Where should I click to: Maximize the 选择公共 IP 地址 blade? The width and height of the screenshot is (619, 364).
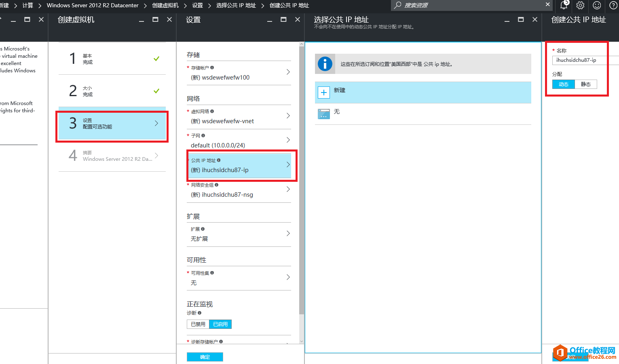[521, 19]
